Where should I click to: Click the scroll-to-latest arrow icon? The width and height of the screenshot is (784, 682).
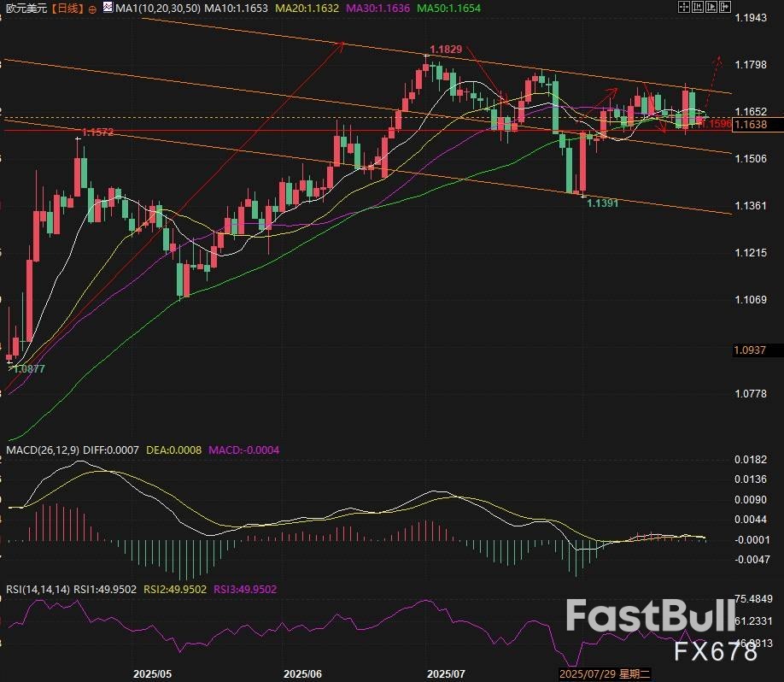[725, 7]
